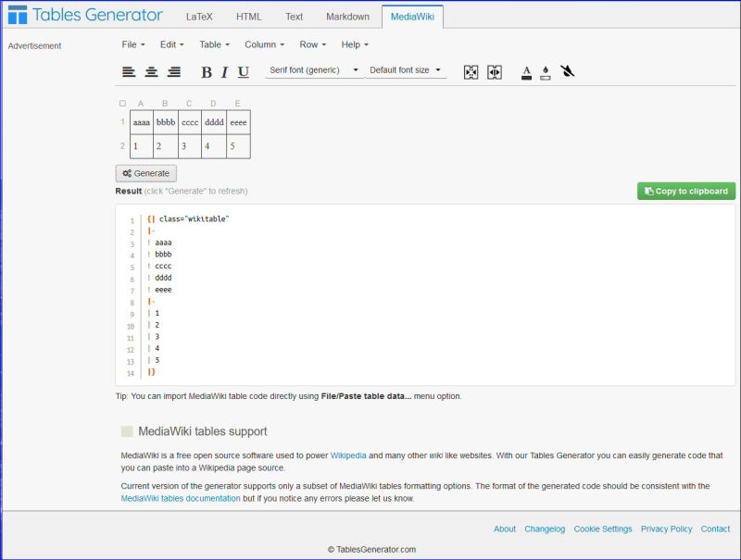Open the About footer link

pos(505,529)
